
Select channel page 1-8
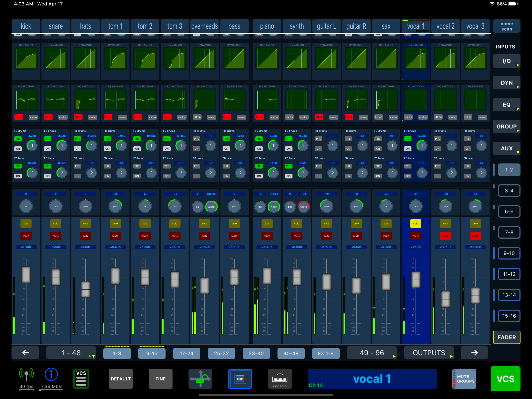pos(117,353)
